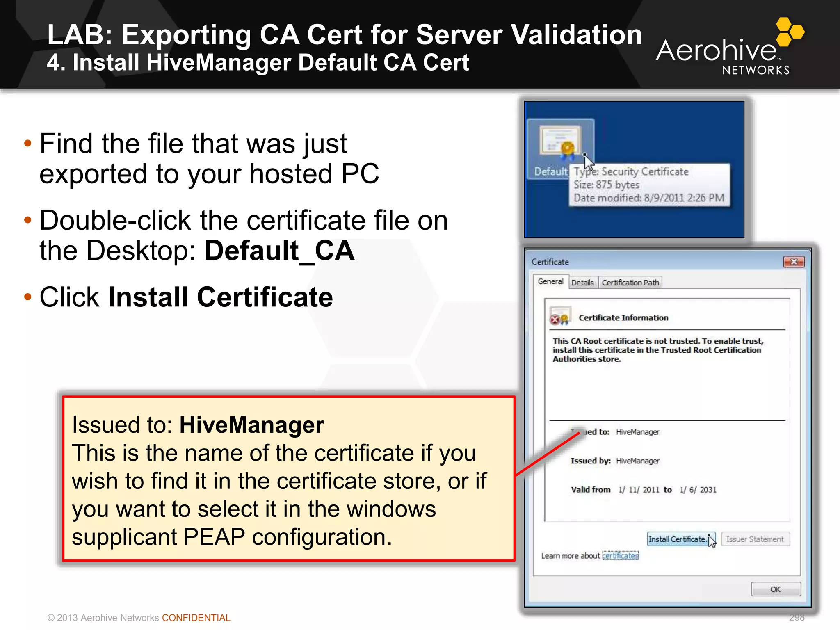Click the Issuer Statement button
Viewport: 840px width, 630px height.
click(x=755, y=539)
